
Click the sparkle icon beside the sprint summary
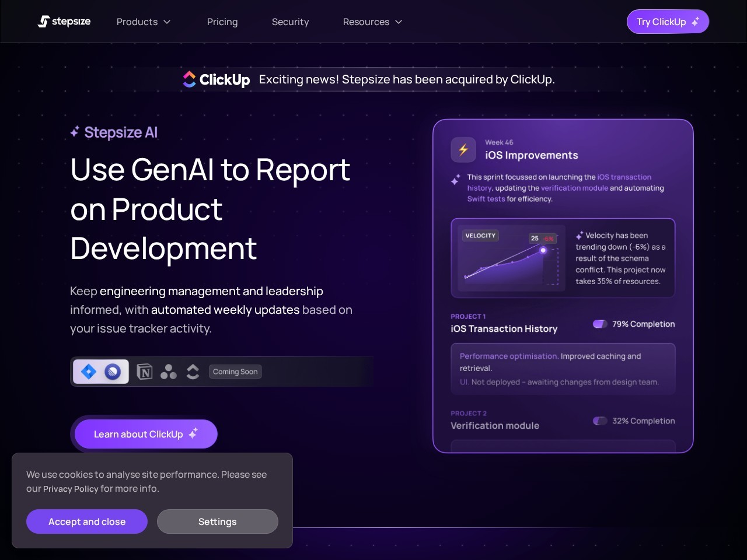[x=455, y=180]
